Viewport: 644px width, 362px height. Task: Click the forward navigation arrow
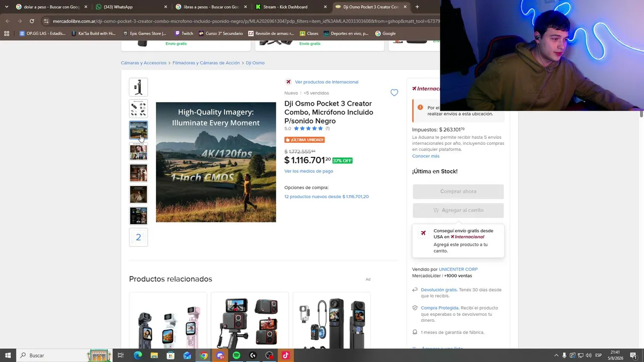click(x=20, y=21)
